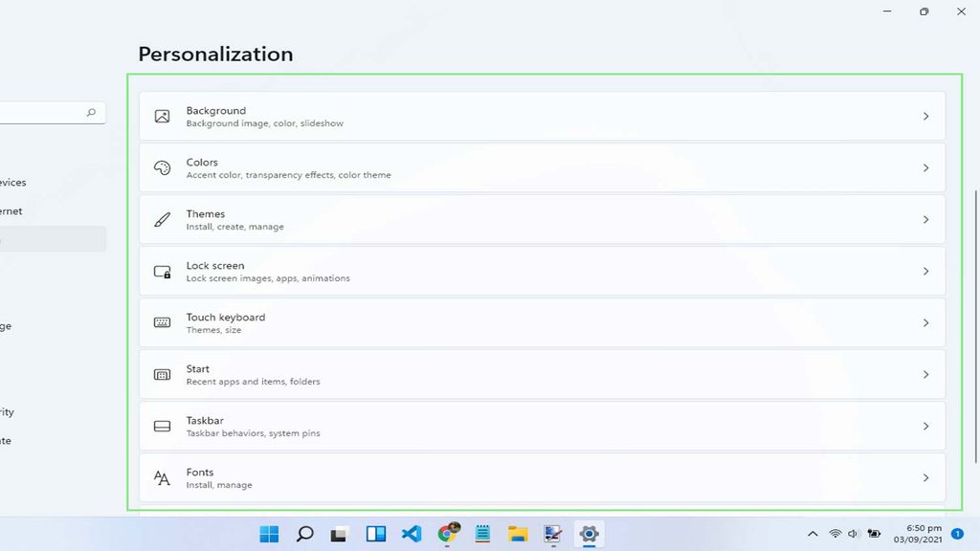This screenshot has width=980, height=551.
Task: Open Visual Studio Code from the taskbar
Action: pyautogui.click(x=411, y=535)
